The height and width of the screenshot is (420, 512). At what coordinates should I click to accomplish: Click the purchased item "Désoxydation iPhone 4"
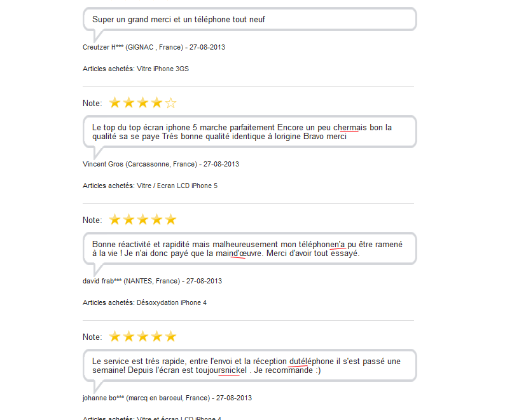pos(172,302)
